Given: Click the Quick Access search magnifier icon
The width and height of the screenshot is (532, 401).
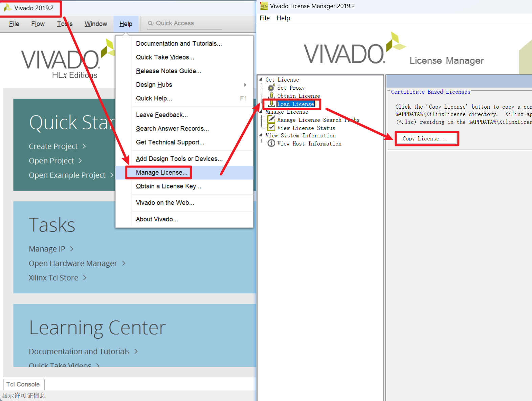Looking at the screenshot, I should pos(151,23).
